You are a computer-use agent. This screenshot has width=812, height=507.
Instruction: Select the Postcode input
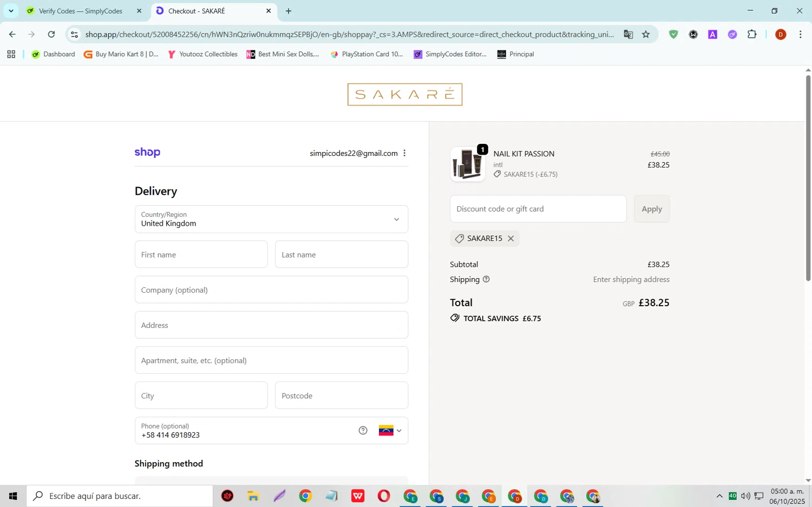pos(342,396)
